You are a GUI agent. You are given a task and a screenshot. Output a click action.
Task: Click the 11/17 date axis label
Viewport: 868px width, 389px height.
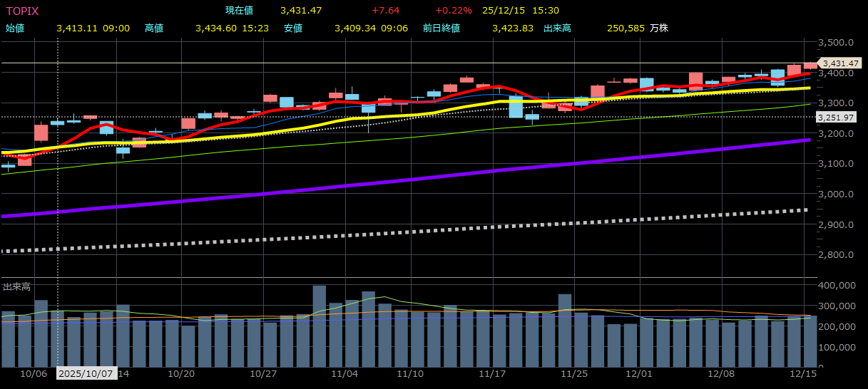pos(492,373)
